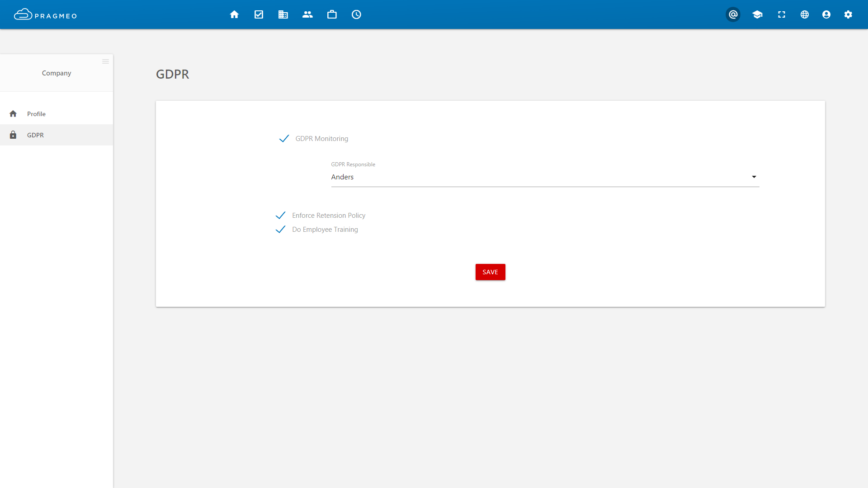Toggle Do Employee Training checkbox
Viewport: 868px width, 488px height.
(281, 230)
